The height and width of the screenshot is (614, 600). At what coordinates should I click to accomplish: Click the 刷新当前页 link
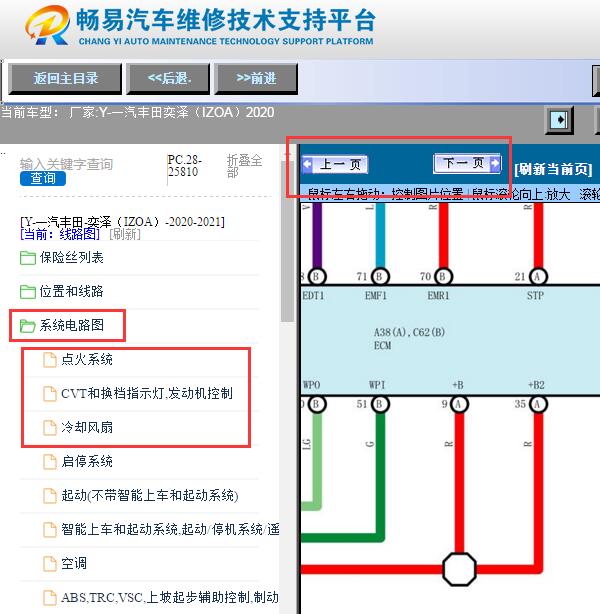[x=553, y=170]
